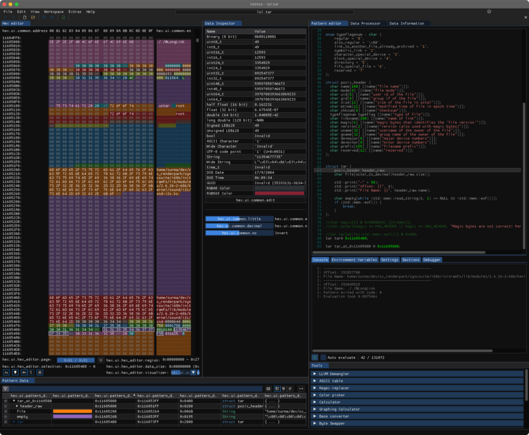Image resolution: width=529 pixels, height=435 pixels.
Task: Open the Edit menu
Action: [x=21, y=12]
